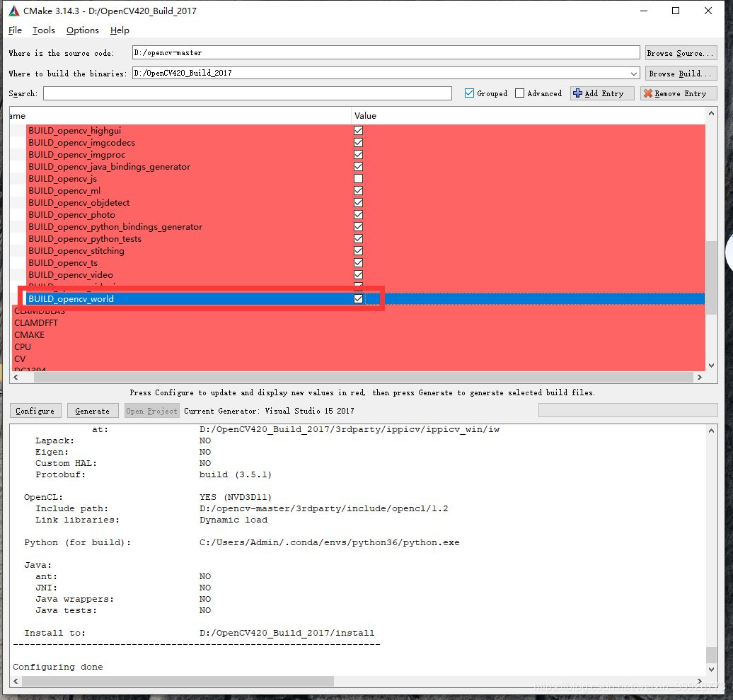
Task: Click the 'Configuring done' log line
Action: pyautogui.click(x=57, y=667)
